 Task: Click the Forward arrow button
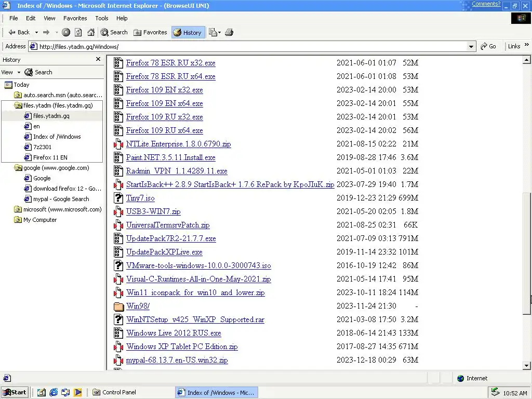click(x=46, y=32)
